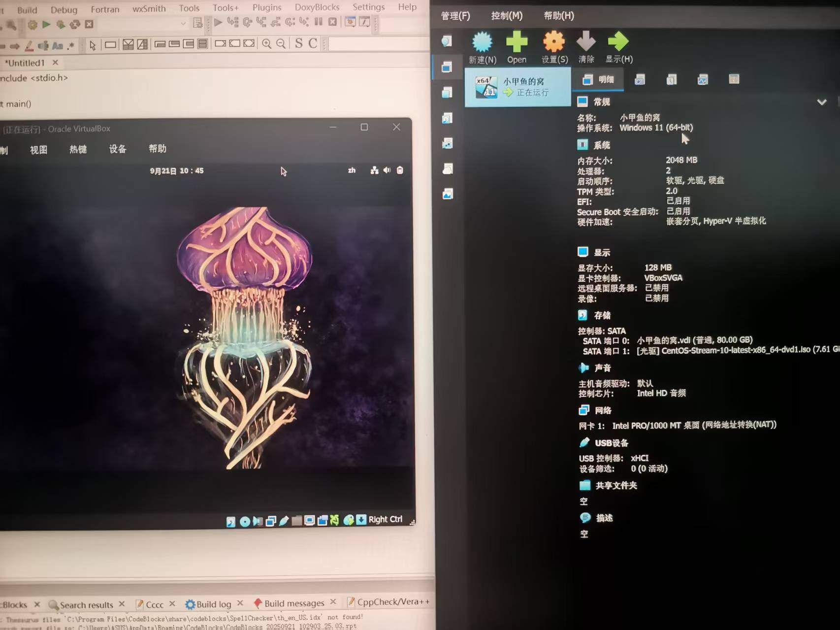Click the image-like bottom icon in left sidebar
840x630 pixels.
[448, 194]
